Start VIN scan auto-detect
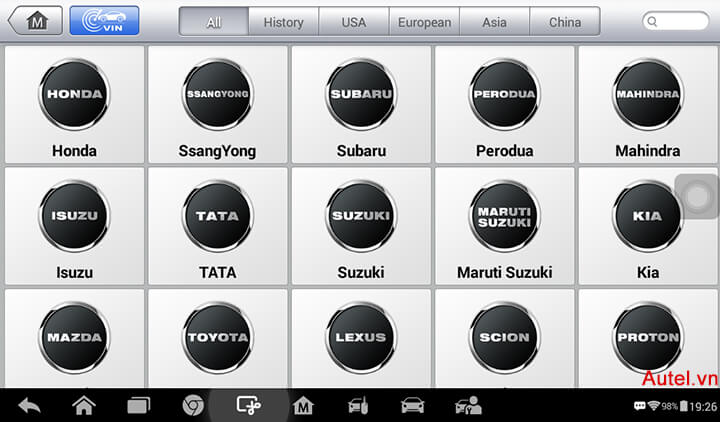720x422 pixels. point(104,21)
